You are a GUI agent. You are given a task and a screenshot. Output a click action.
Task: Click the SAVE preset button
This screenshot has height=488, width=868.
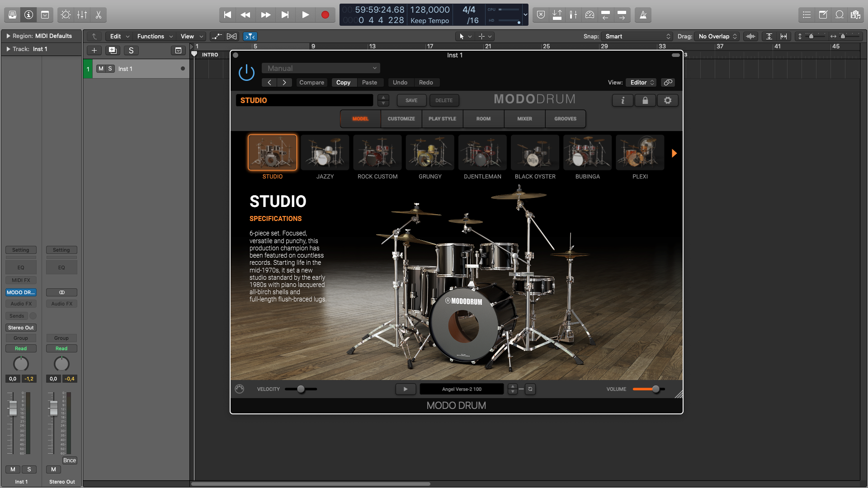coord(411,100)
